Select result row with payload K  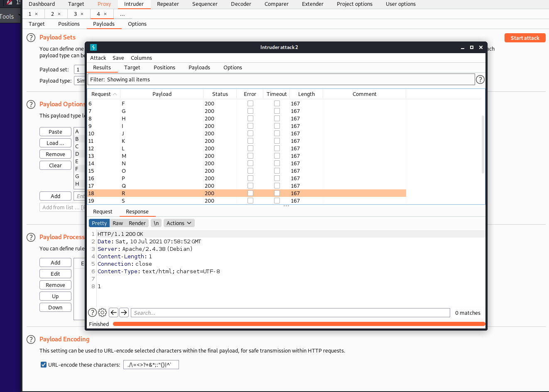[246, 141]
